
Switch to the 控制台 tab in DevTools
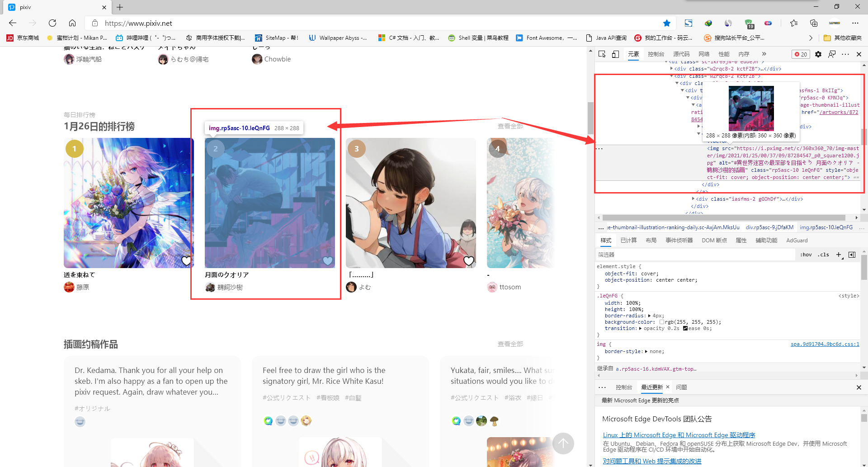[x=656, y=54]
